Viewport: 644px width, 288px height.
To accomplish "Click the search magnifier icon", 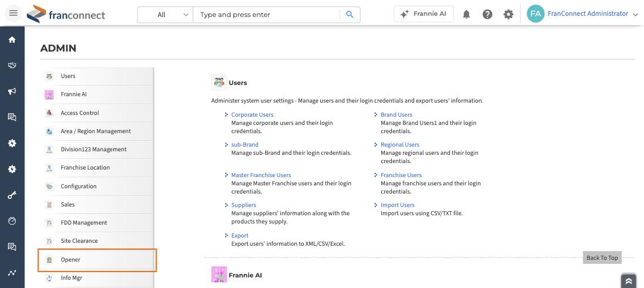I will [x=350, y=15].
